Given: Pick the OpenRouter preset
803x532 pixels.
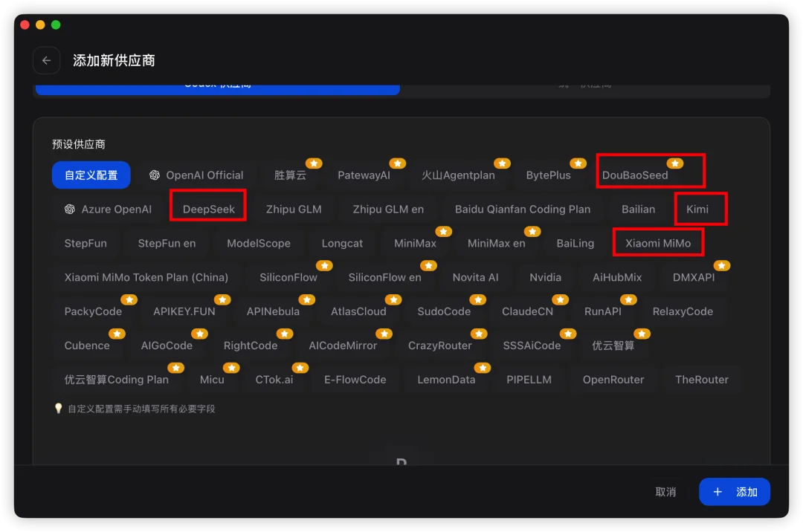Looking at the screenshot, I should point(613,380).
